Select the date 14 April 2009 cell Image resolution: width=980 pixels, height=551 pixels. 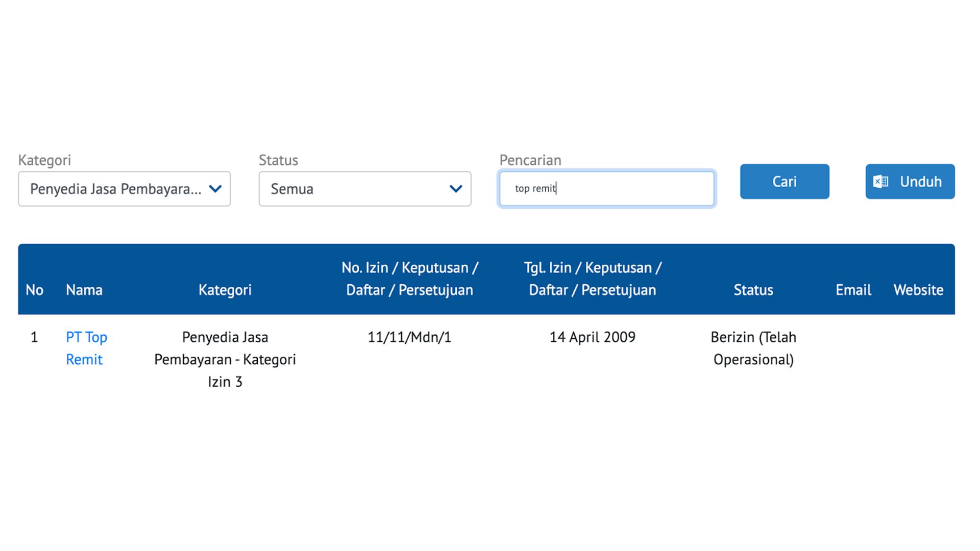point(593,337)
